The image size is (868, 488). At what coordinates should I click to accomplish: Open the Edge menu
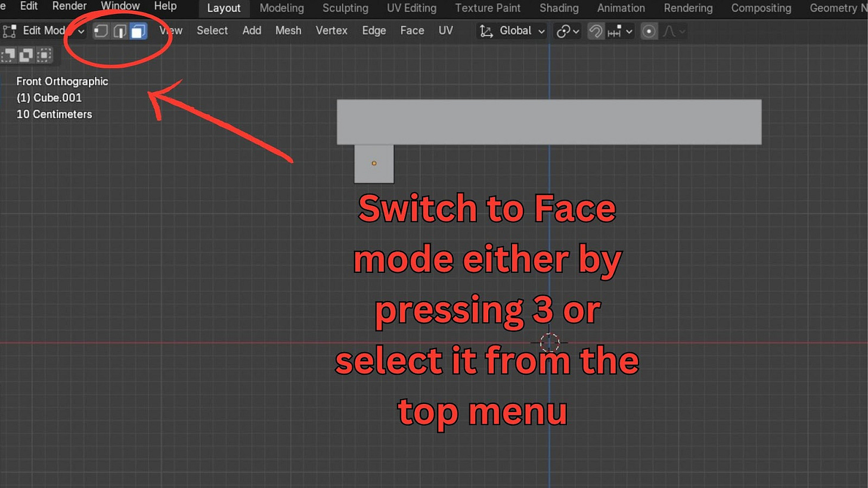click(x=374, y=30)
